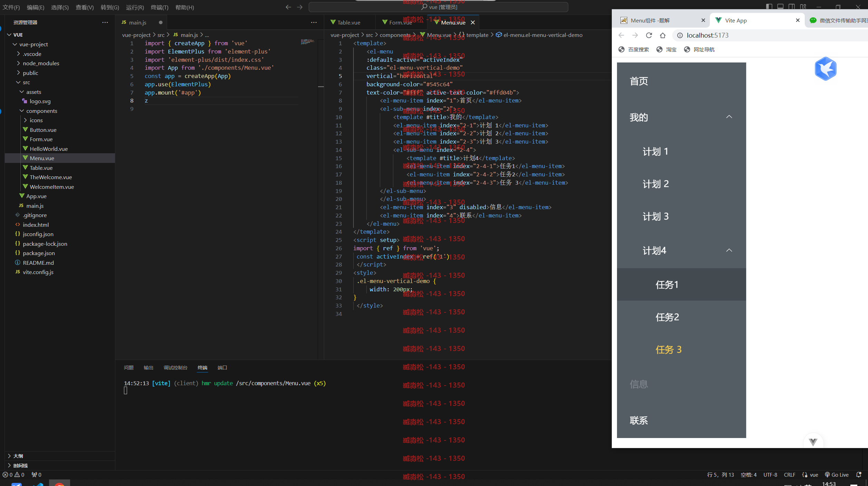Click ports forwarded status icon
Viewport: 868px width, 486px height.
point(36,475)
